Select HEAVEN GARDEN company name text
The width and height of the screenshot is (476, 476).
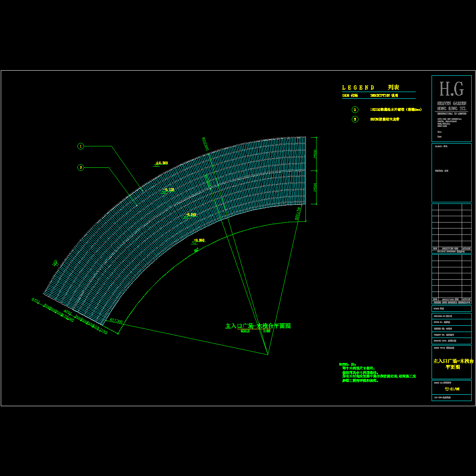[x=451, y=103]
